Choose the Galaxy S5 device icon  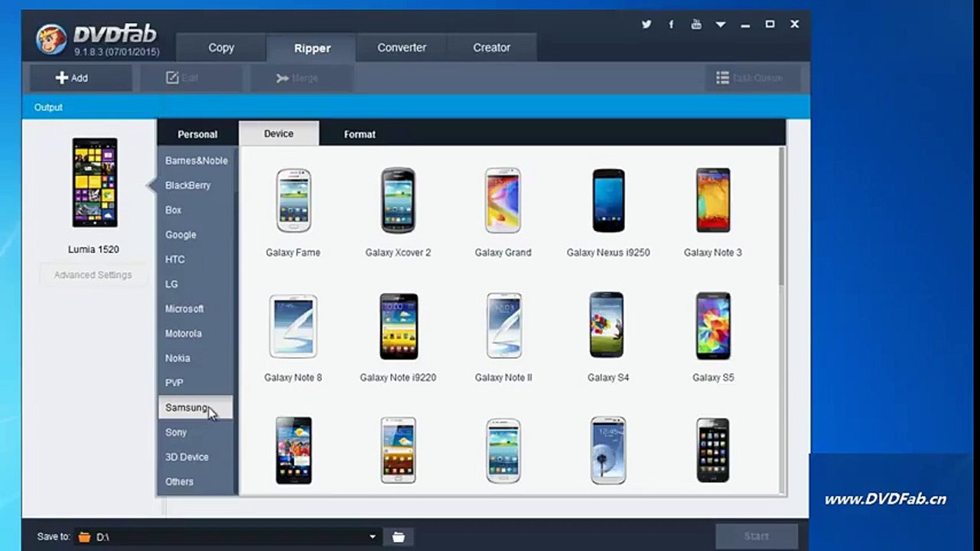713,325
